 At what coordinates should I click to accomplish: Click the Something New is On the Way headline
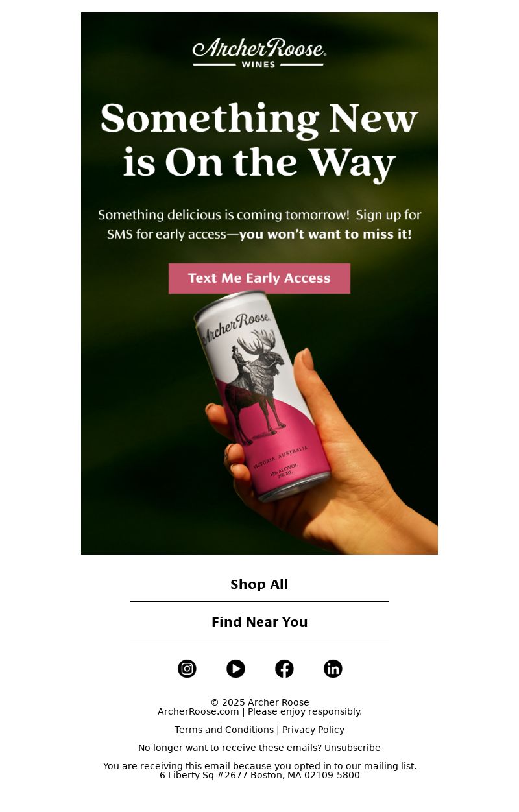[259, 140]
